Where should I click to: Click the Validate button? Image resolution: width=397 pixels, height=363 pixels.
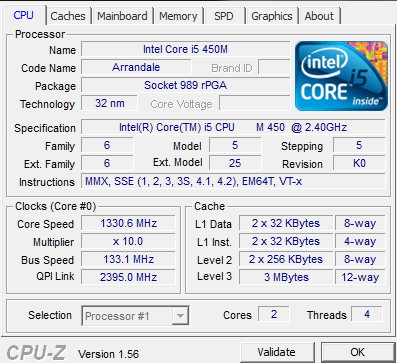click(x=276, y=352)
